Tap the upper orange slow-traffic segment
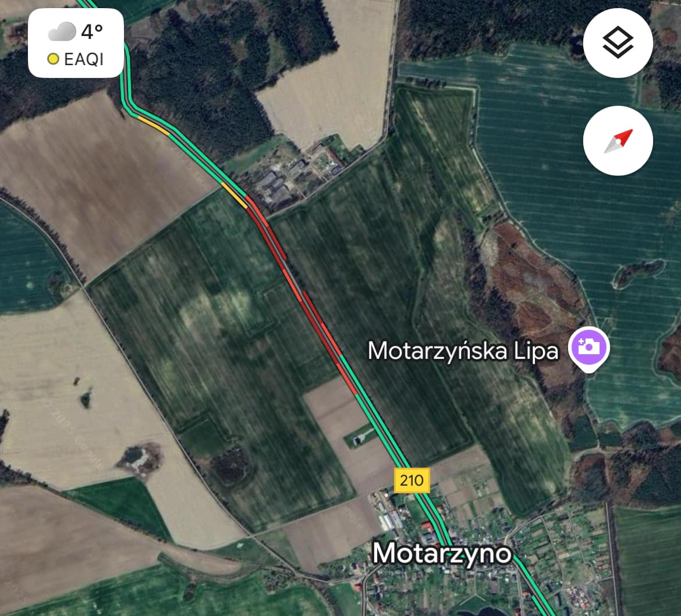681x616 pixels. click(154, 126)
